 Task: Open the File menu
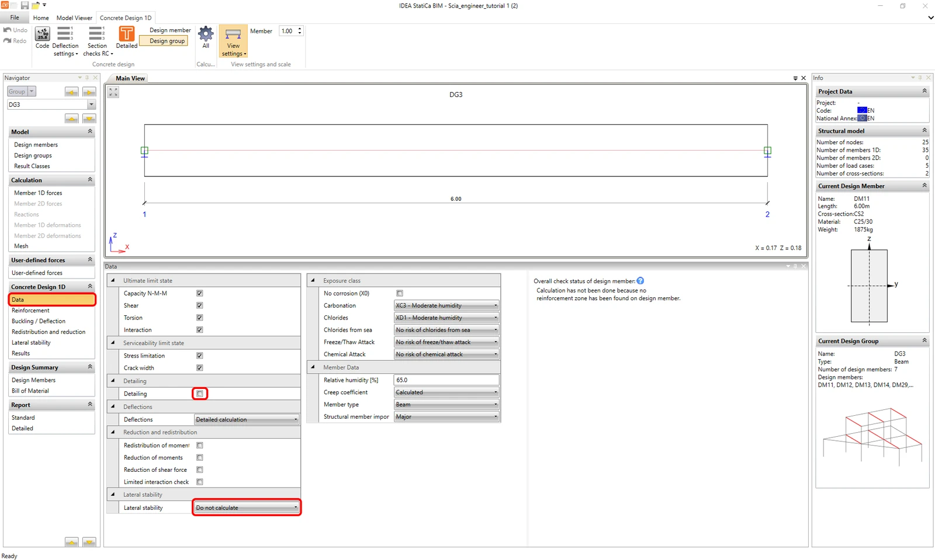[x=15, y=18]
